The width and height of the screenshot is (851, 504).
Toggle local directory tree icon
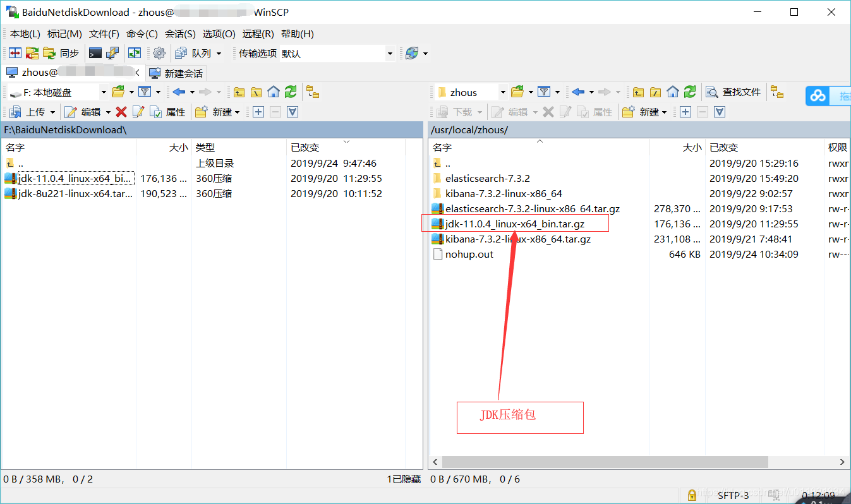(313, 92)
